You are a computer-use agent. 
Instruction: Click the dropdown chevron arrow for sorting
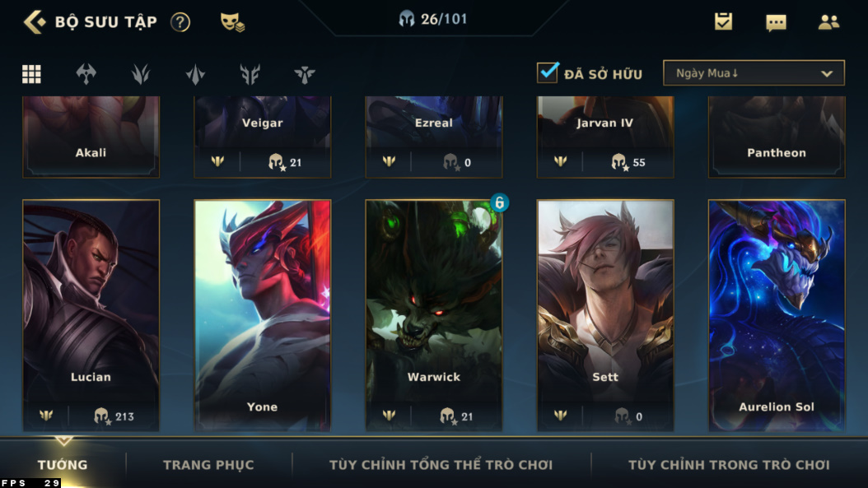pos(827,73)
